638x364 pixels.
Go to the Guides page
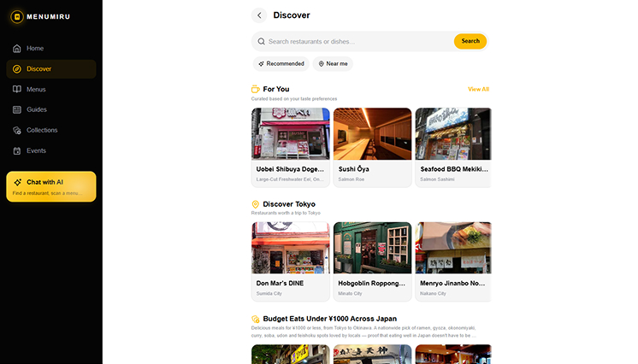tap(51, 109)
